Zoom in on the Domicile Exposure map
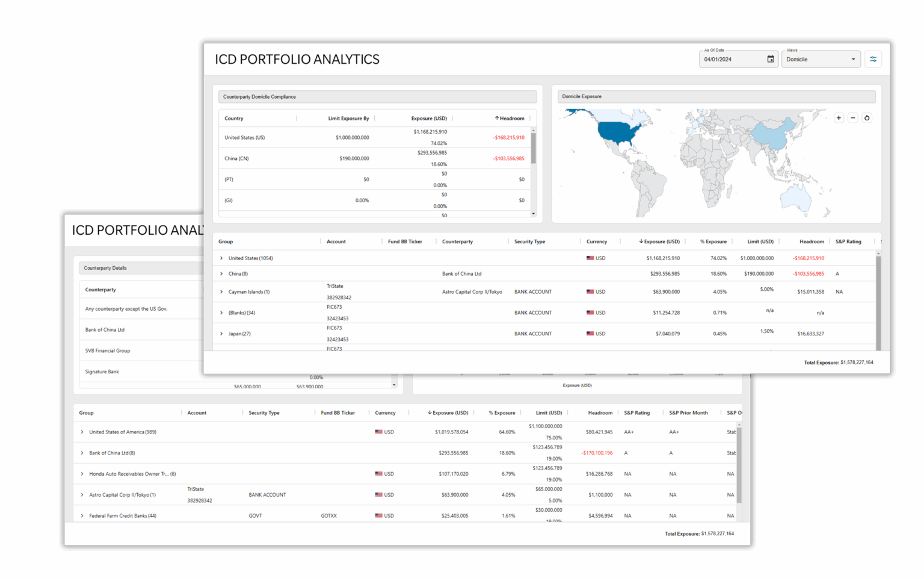 (x=839, y=118)
